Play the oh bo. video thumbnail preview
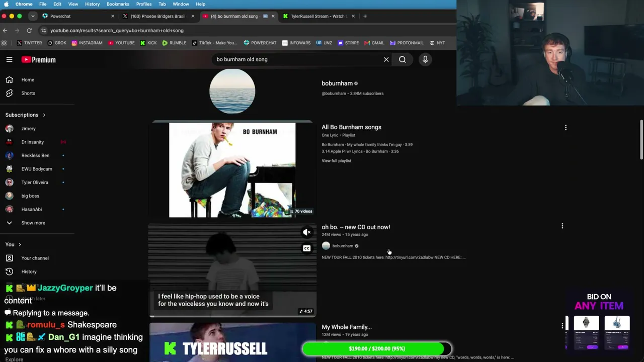The image size is (644, 362). (232, 270)
